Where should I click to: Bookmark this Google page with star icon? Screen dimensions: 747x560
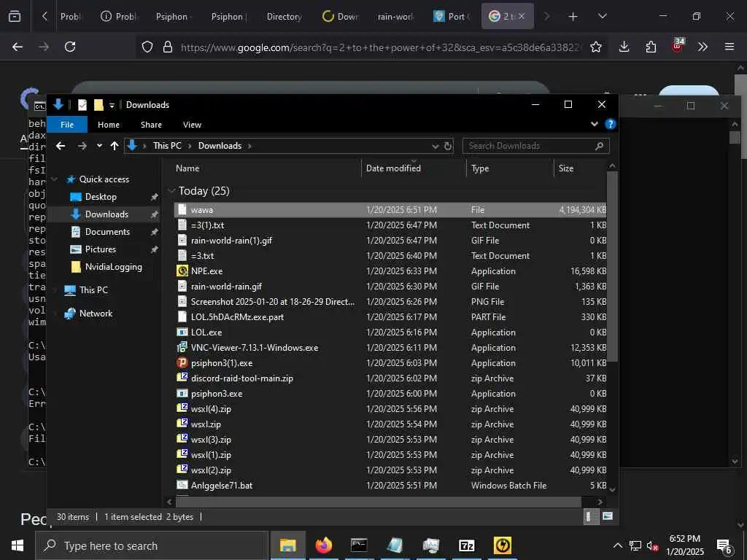tap(595, 47)
